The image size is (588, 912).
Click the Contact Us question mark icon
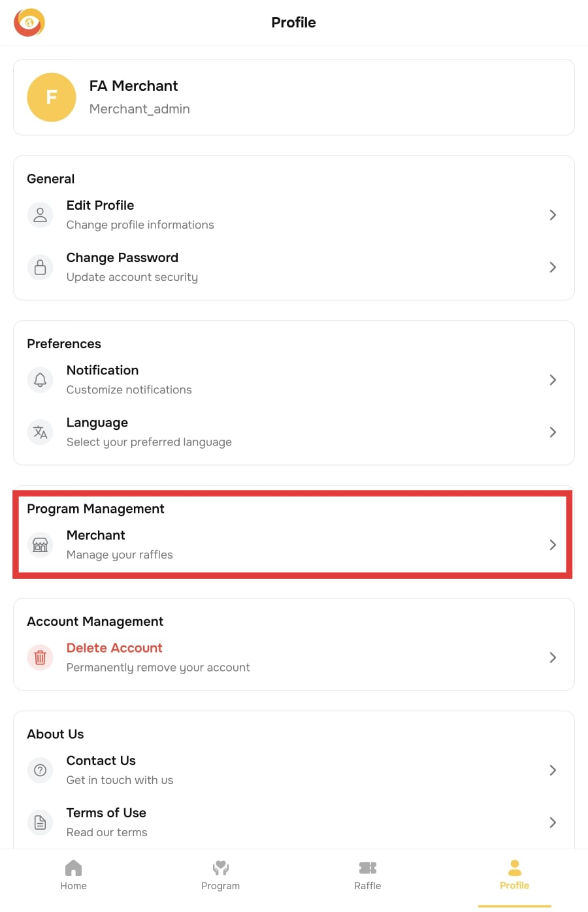click(40, 770)
